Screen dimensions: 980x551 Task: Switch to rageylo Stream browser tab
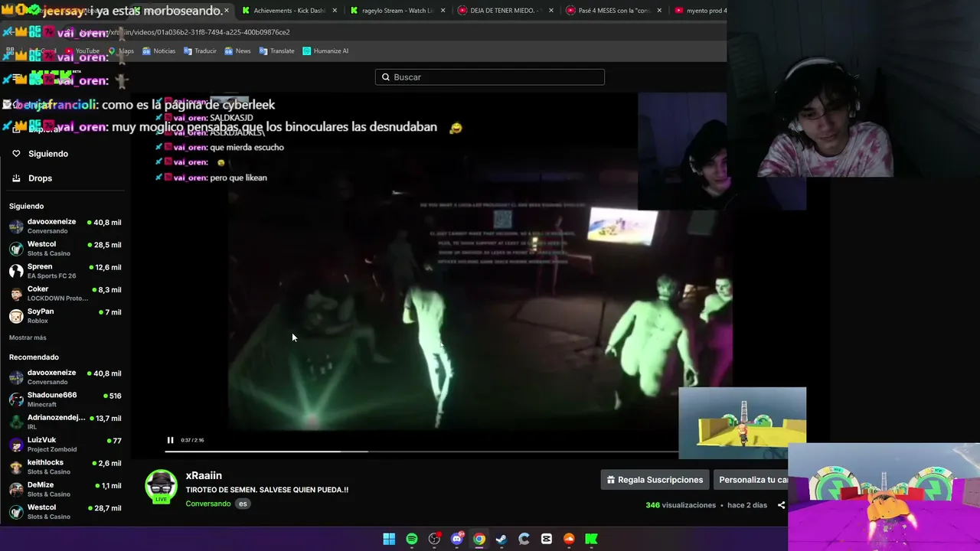click(x=397, y=11)
